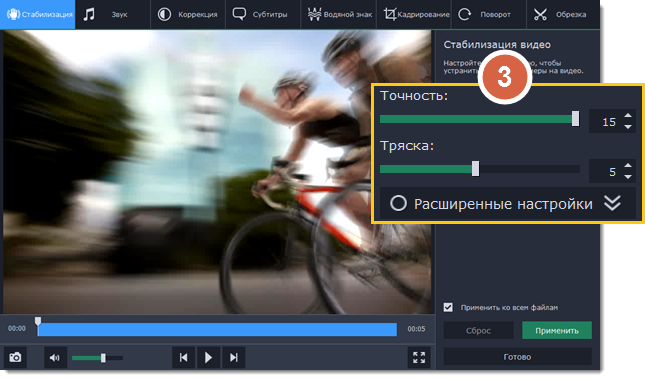Enter fullscreen preview mode
This screenshot has height=379, width=645.
pyautogui.click(x=419, y=358)
